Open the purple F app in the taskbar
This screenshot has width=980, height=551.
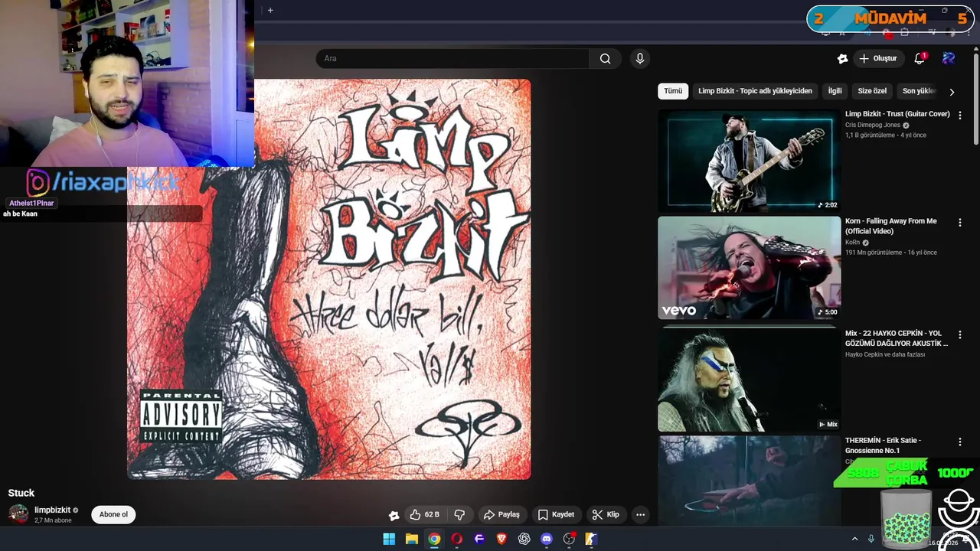pos(479,539)
